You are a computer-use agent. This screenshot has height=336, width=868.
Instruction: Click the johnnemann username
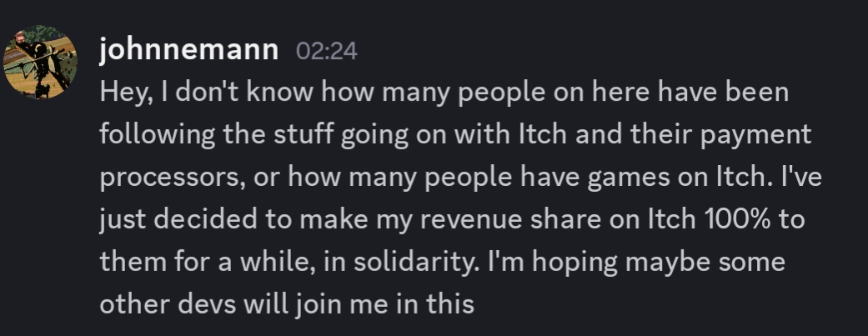tap(188, 51)
